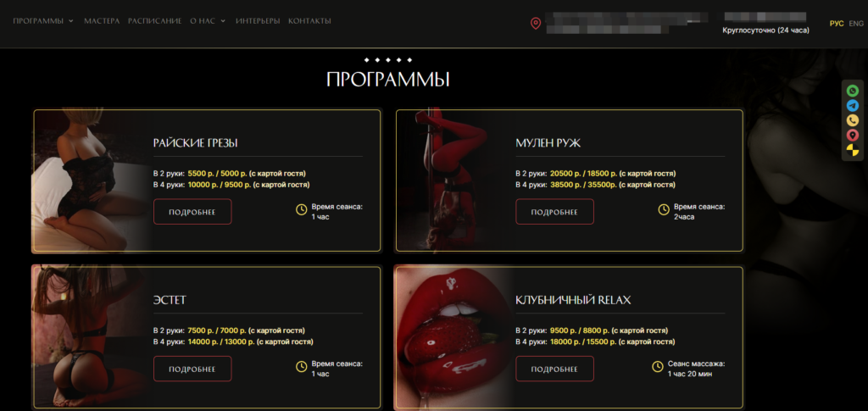Click Подробнее for Райские Грезы

(x=192, y=212)
